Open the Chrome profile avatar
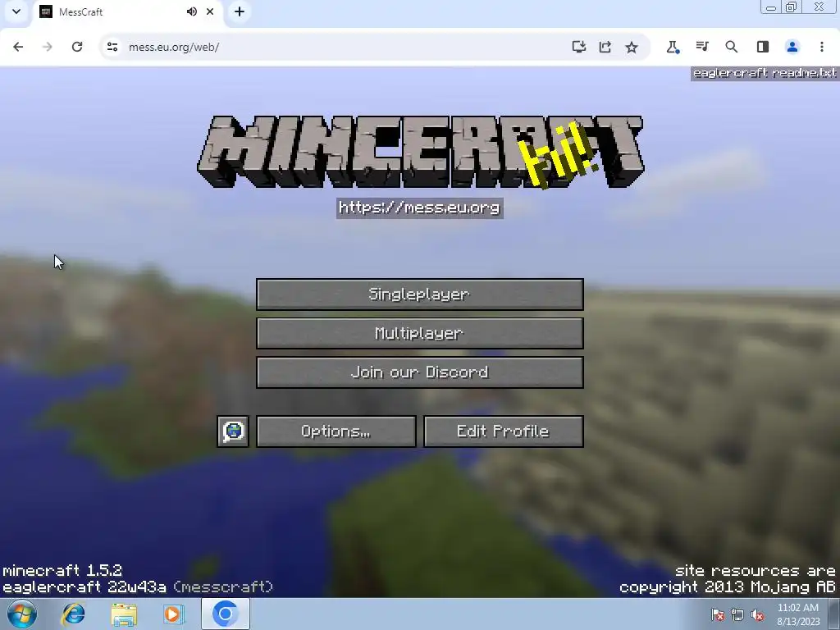The image size is (840, 630). tap(792, 47)
